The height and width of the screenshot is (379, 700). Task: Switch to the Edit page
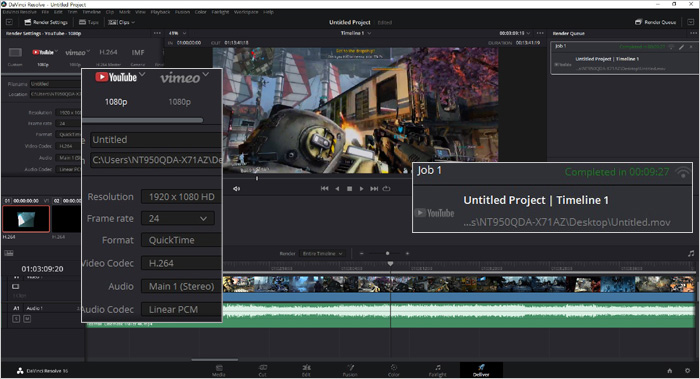(306, 370)
